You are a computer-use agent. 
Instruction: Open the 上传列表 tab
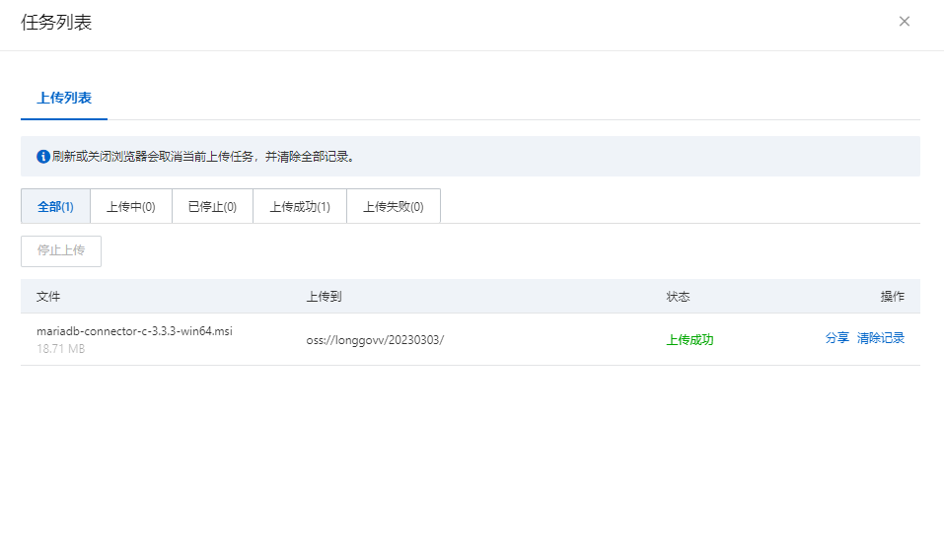pyautogui.click(x=64, y=98)
